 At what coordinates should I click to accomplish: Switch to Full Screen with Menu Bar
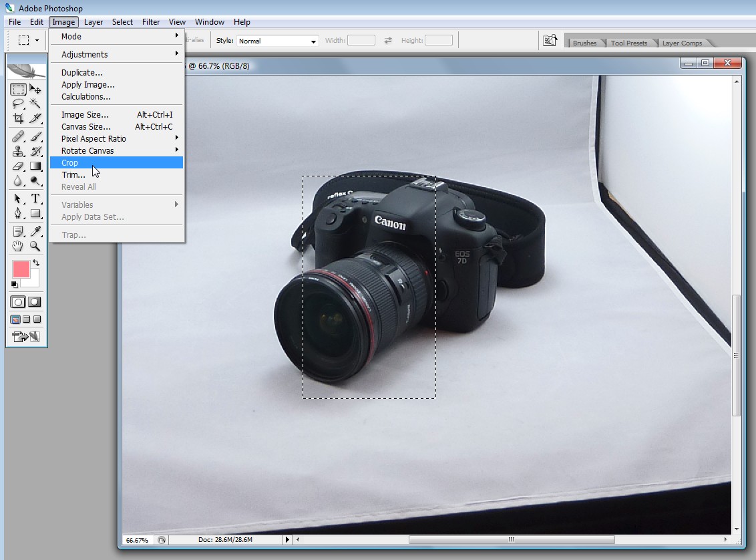point(27,319)
